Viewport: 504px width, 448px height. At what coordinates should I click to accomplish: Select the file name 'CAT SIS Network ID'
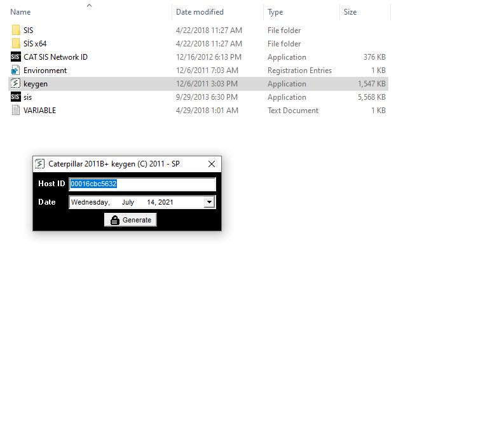[x=55, y=57]
